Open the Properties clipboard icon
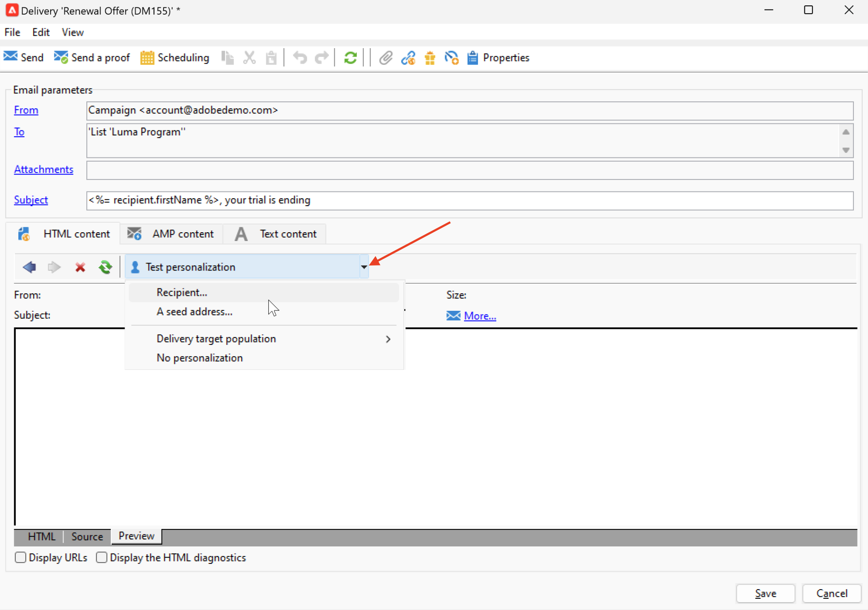Image resolution: width=868 pixels, height=610 pixels. click(472, 58)
